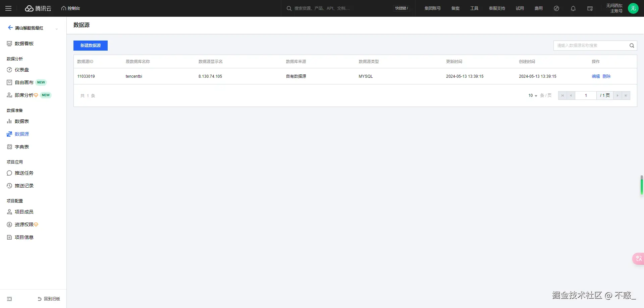Open the 试用 menu
The image size is (644, 308).
pyautogui.click(x=520, y=8)
